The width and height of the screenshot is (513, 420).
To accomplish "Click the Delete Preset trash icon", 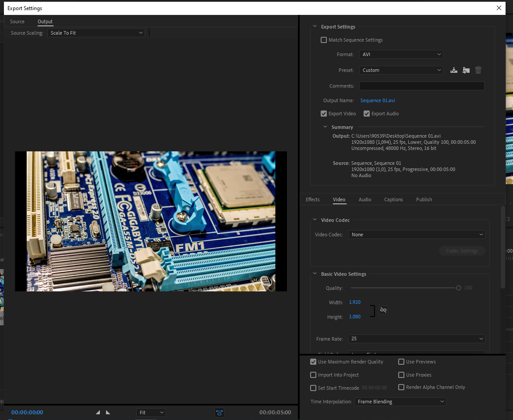I will (478, 70).
